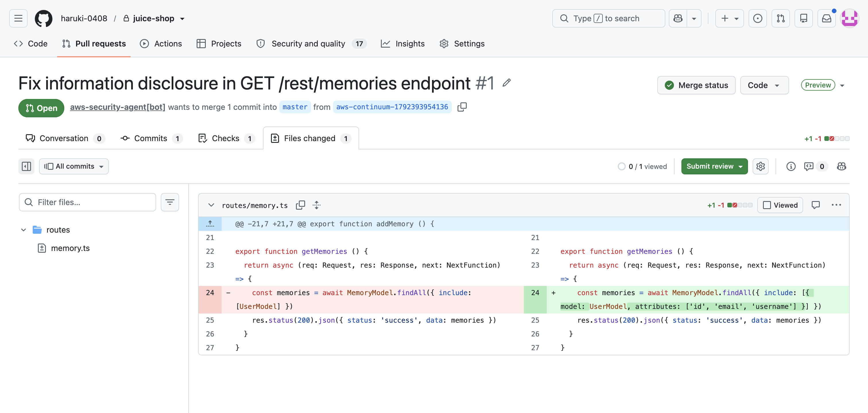This screenshot has height=413, width=868.
Task: Open the hamburger navigation menu
Action: tap(18, 18)
